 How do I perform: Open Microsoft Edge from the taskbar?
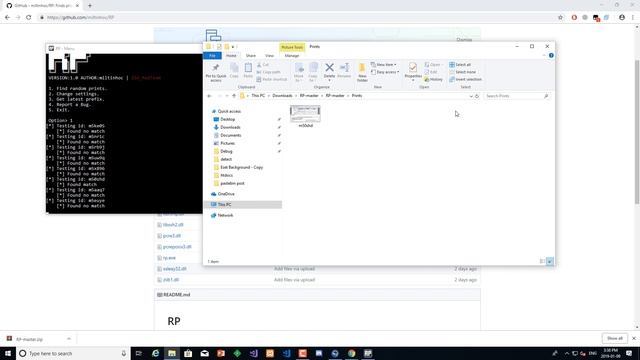156,353
